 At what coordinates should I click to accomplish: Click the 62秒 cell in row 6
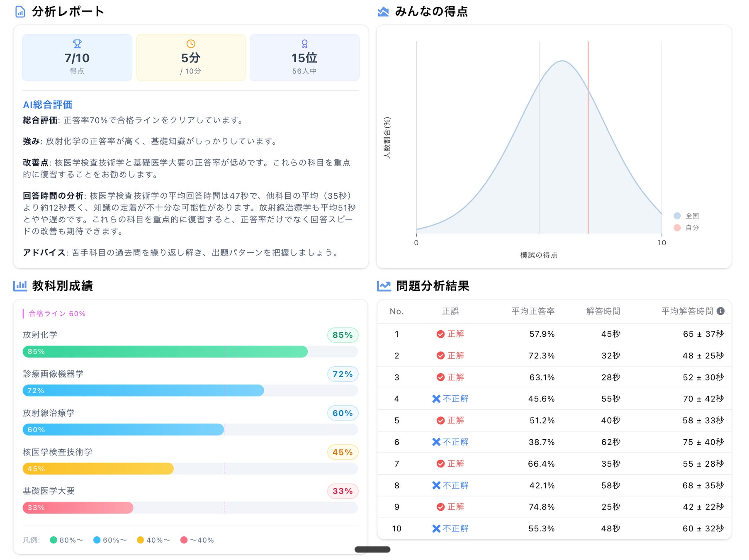click(611, 442)
